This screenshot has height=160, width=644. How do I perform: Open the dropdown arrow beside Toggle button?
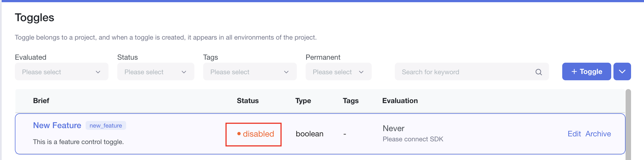tap(622, 71)
